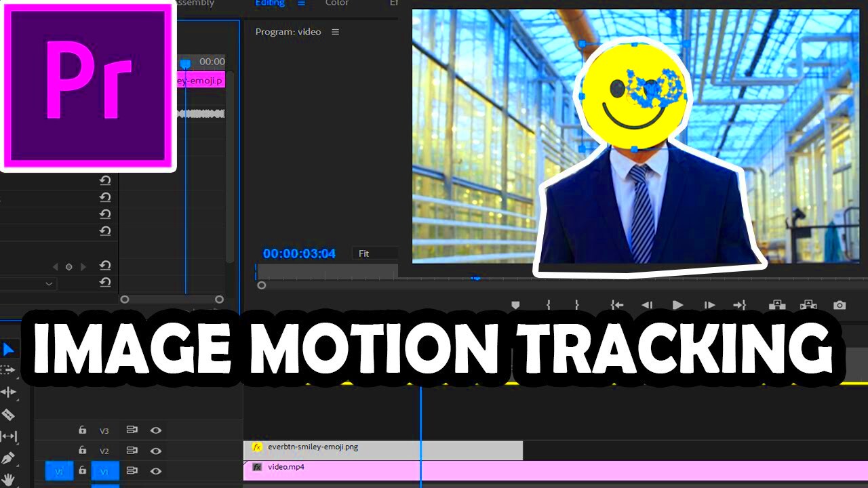Toggle track lock on V1

click(x=82, y=470)
